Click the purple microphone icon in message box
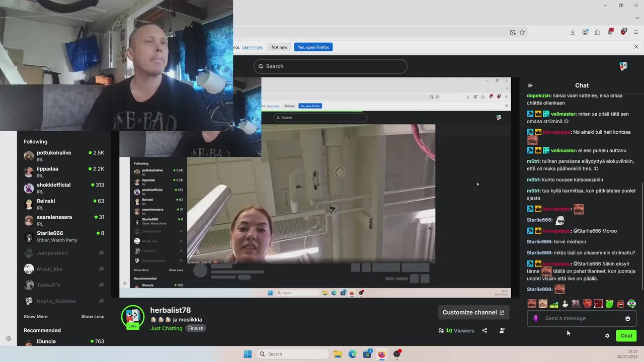This screenshot has height=362, width=644. point(536,318)
